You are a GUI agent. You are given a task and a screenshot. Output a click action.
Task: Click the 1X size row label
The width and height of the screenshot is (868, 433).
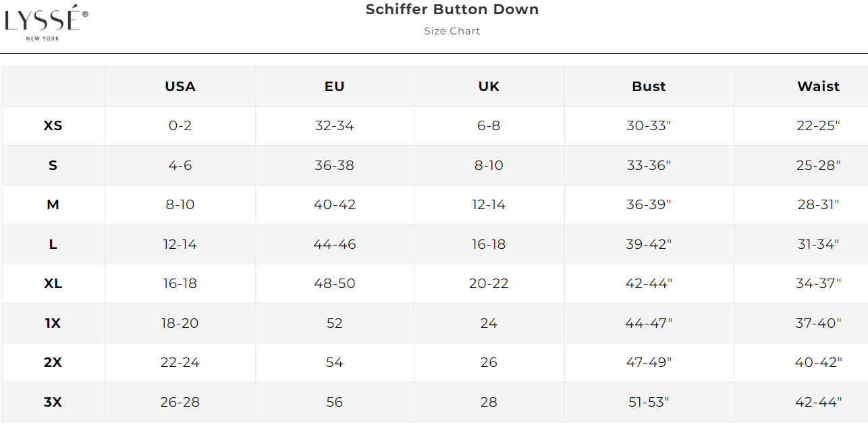53,323
